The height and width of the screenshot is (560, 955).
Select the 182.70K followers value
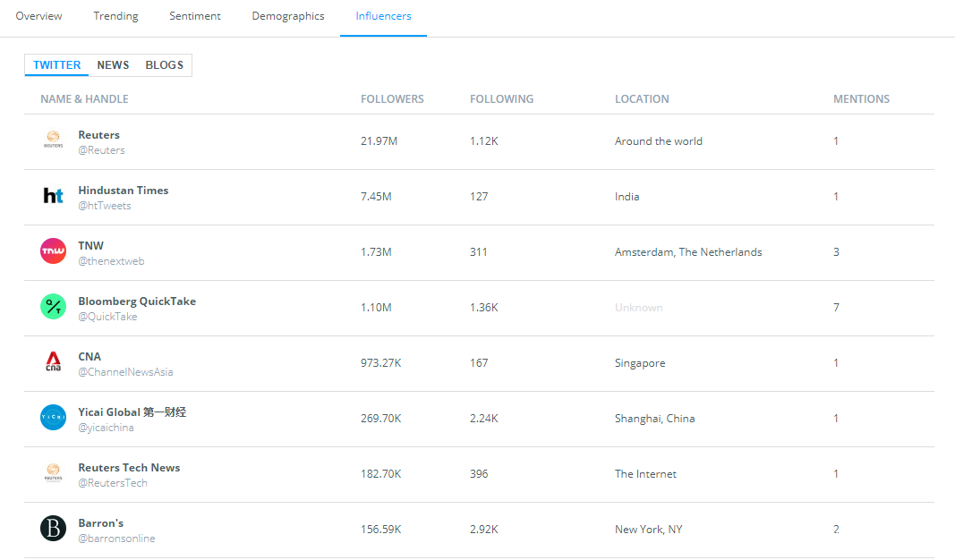click(380, 473)
